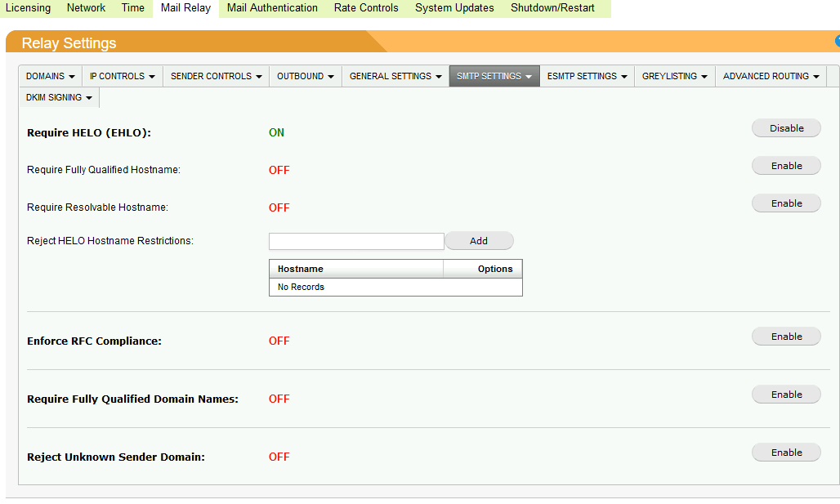This screenshot has height=504, width=840.
Task: Open the ESMTP SETTINGS dropdown
Action: (587, 76)
